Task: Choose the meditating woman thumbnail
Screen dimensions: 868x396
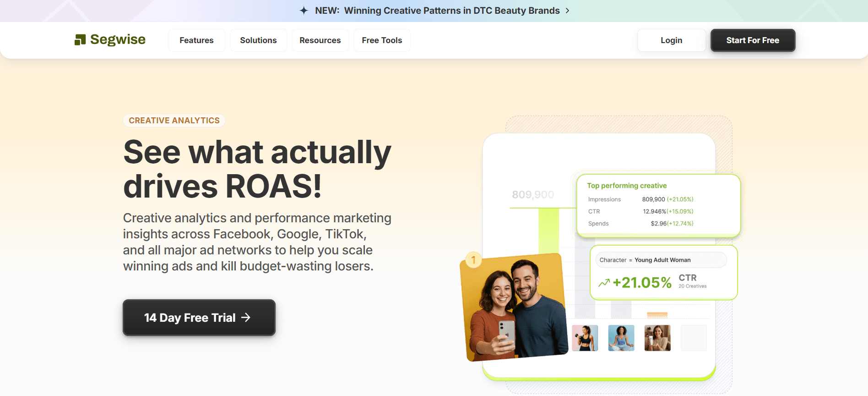Action: click(x=621, y=338)
